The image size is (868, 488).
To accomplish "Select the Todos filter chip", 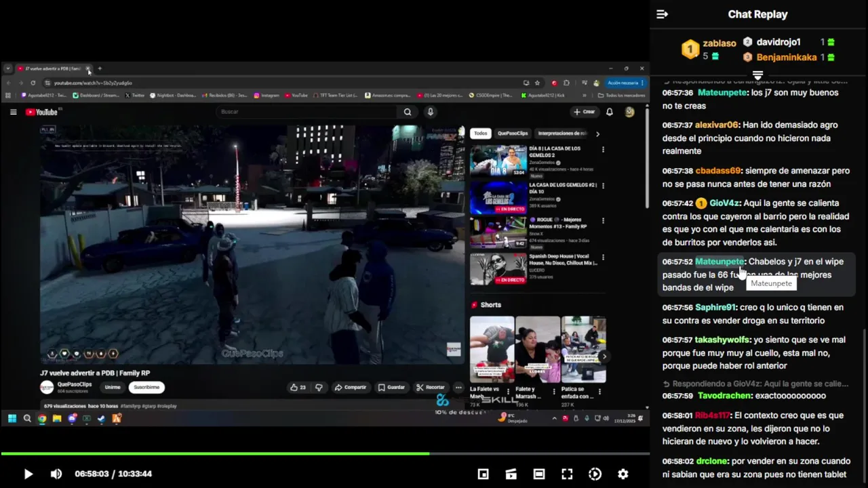I will pos(481,134).
